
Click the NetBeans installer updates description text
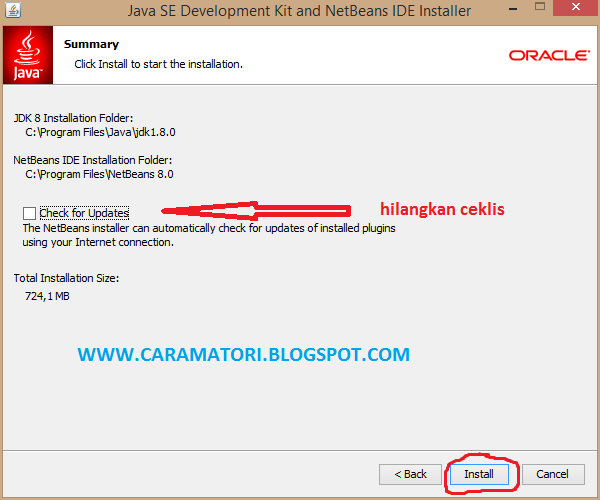click(x=209, y=235)
